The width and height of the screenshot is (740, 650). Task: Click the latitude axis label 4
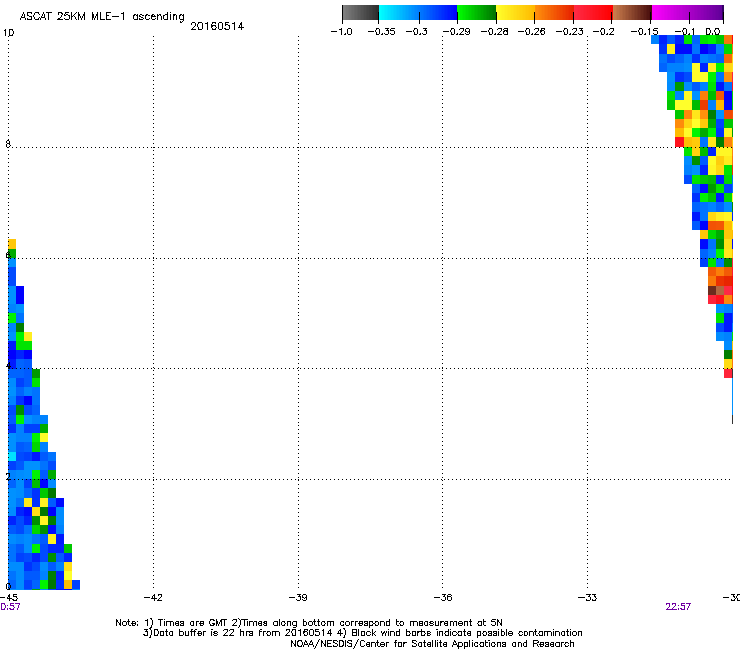click(8, 366)
